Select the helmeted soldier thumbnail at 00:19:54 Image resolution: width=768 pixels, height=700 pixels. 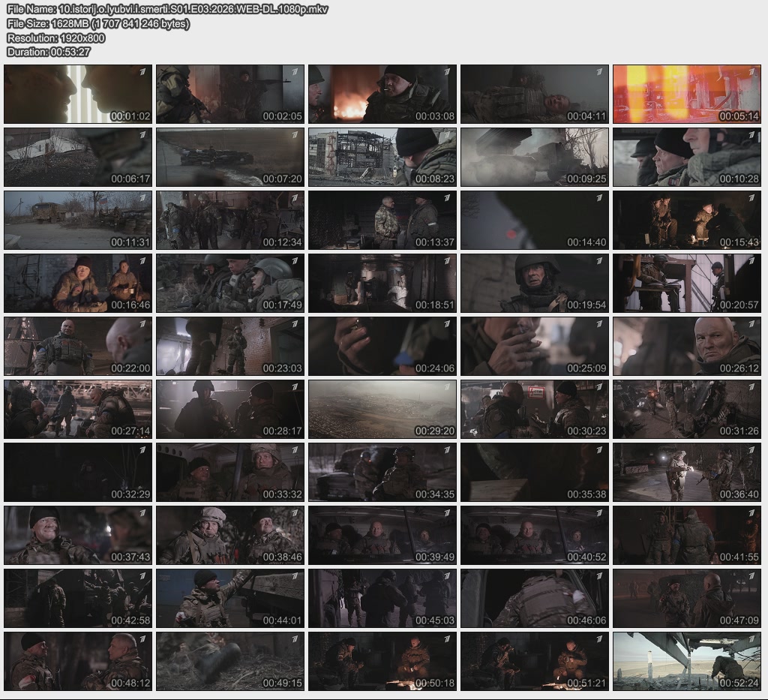point(535,283)
